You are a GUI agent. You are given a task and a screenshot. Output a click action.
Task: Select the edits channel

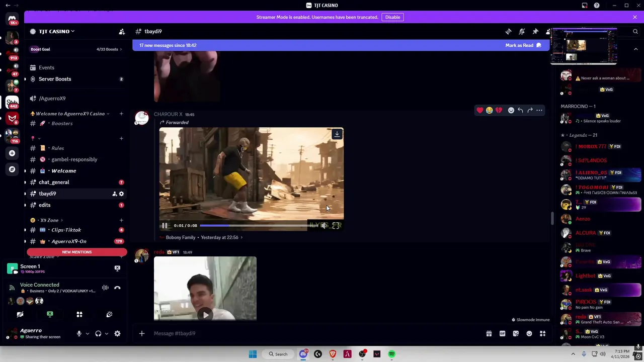coord(75,205)
